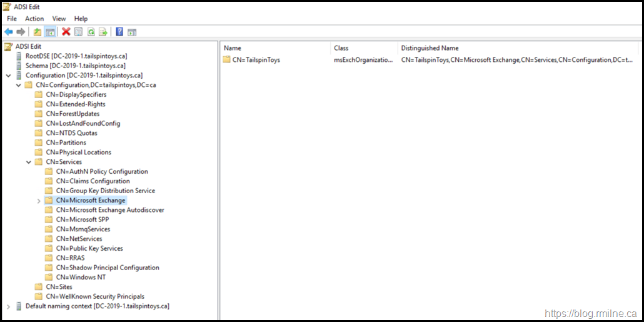Click the Up one level folder icon
Viewport: 644px width, 322px height.
point(38,32)
